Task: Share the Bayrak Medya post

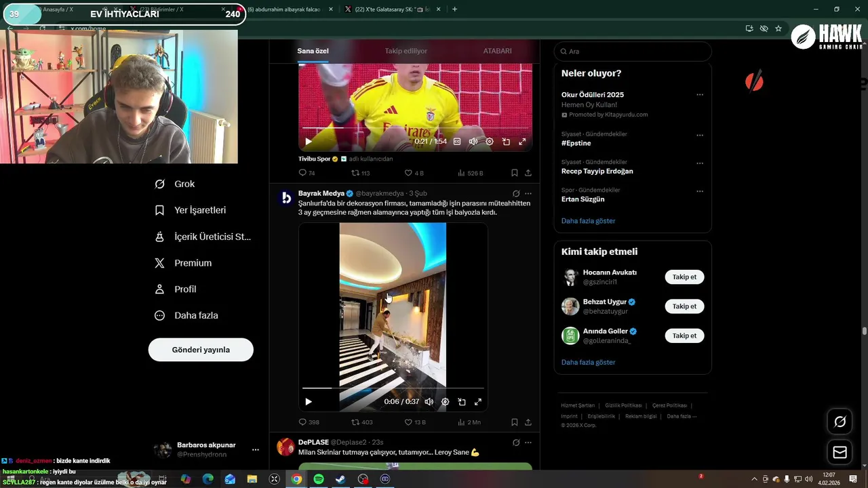Action: pos(528,422)
